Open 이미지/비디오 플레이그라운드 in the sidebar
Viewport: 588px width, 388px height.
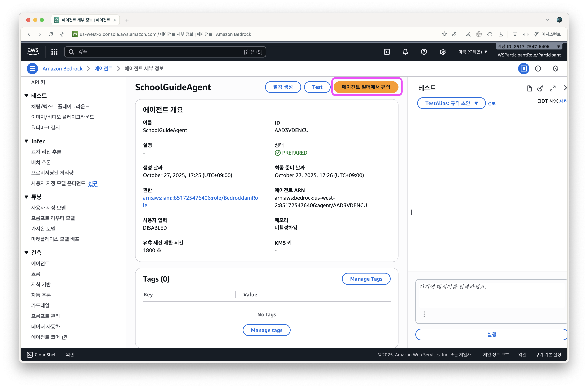click(63, 117)
